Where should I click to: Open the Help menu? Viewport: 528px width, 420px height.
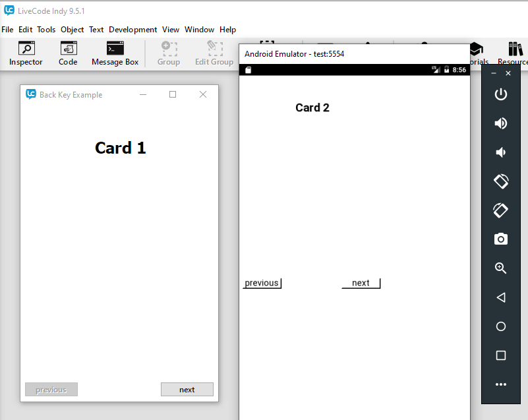(227, 30)
